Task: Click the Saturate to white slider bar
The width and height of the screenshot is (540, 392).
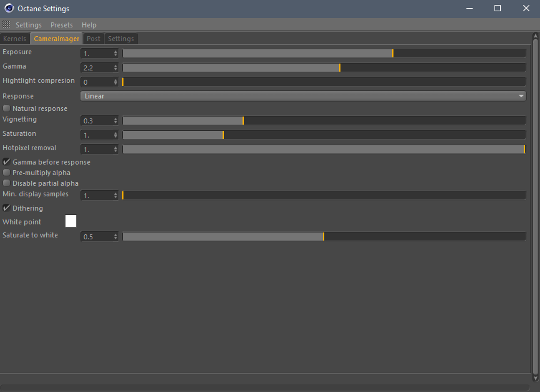Action: pyautogui.click(x=324, y=236)
